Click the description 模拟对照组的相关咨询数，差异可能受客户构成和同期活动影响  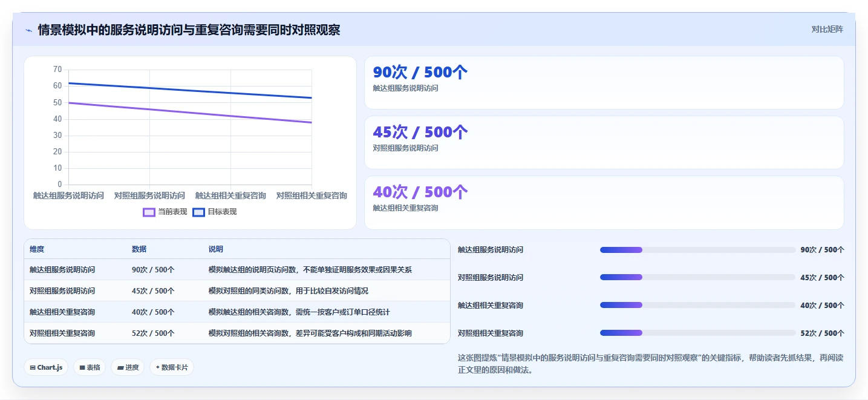pyautogui.click(x=310, y=333)
